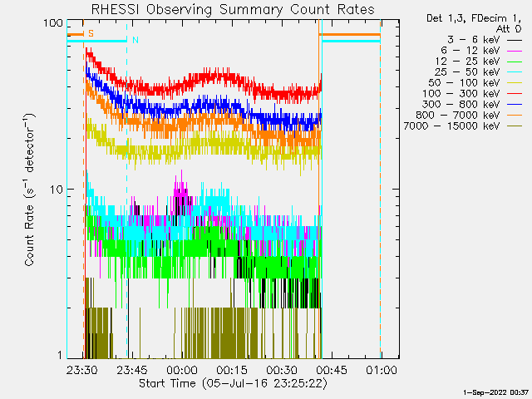
Task: Click the '300 - 800 keV' legend label
Action: 461,105
